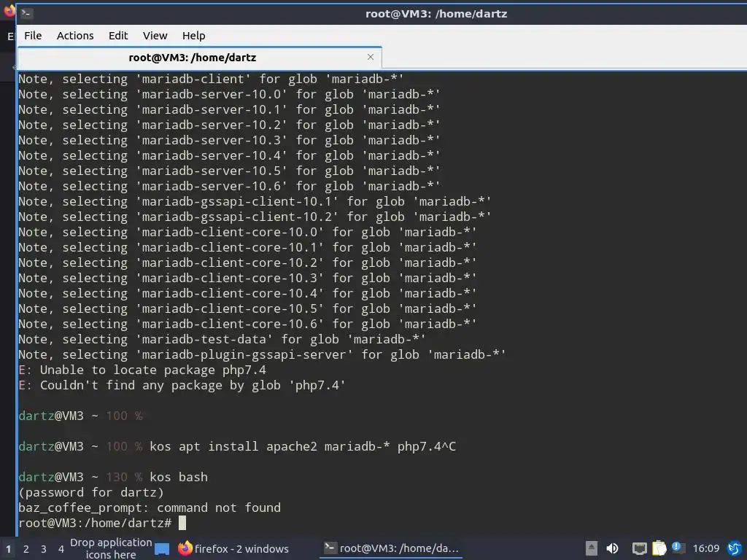This screenshot has height=560, width=747.
Task: Click the text 'baz_coffee_prompt: command not found'
Action: [x=150, y=507]
